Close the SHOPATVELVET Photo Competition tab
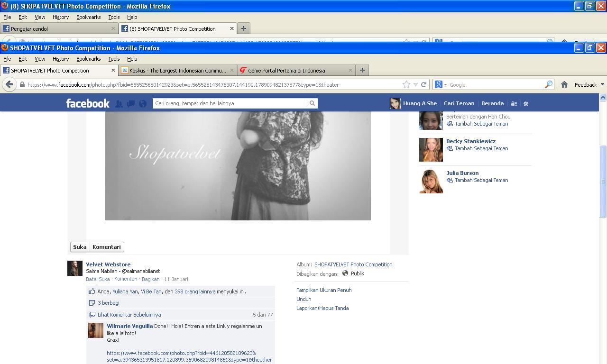The width and height of the screenshot is (607, 364). click(113, 70)
